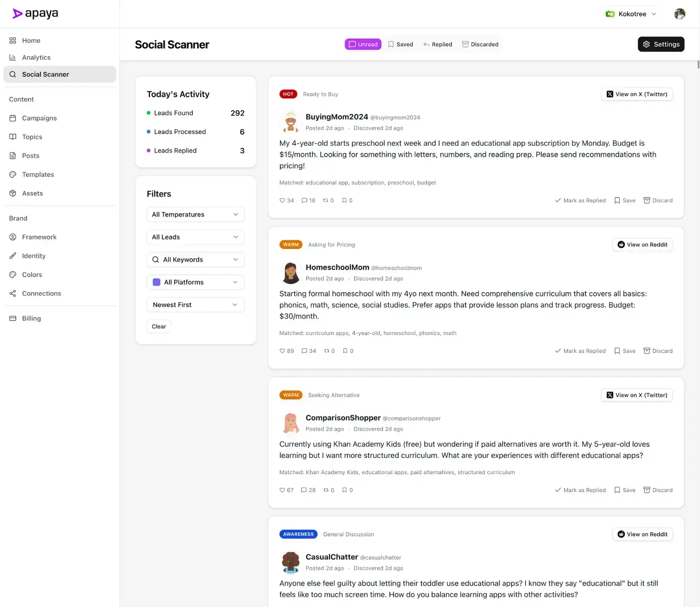The height and width of the screenshot is (607, 700).
Task: Enable the Unread filter toggle
Action: pyautogui.click(x=363, y=44)
